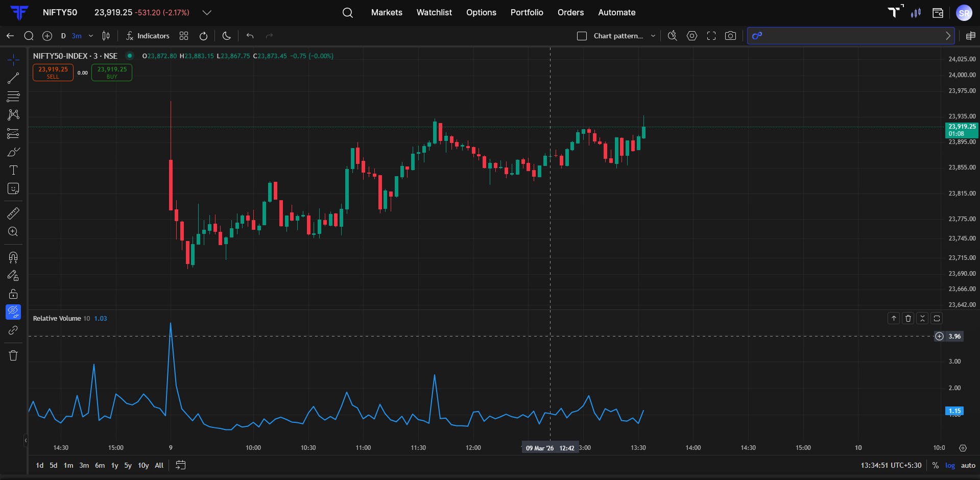Tick the Chart pattern checkbox
The width and height of the screenshot is (980, 480).
pos(582,36)
